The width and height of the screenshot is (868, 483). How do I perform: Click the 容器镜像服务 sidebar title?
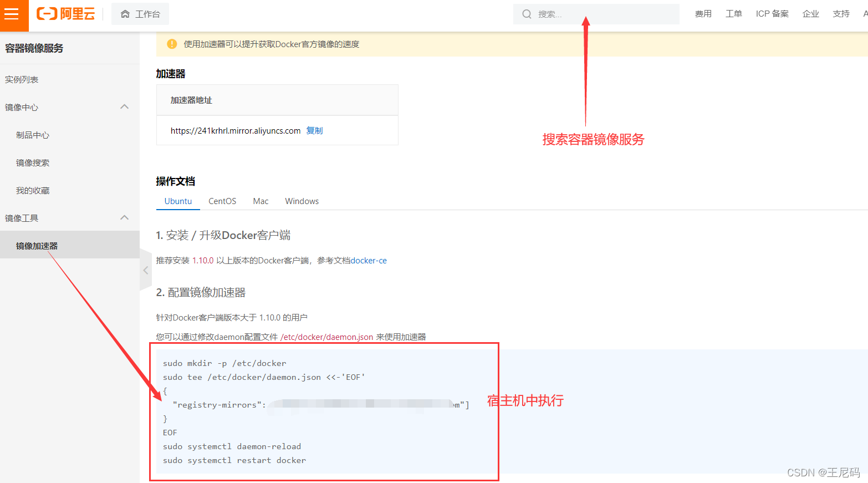pyautogui.click(x=34, y=48)
